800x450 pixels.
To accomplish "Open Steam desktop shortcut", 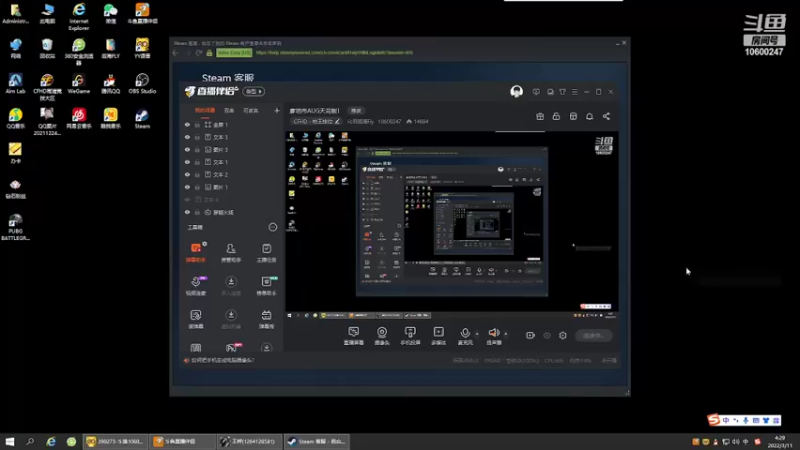I will [142, 119].
